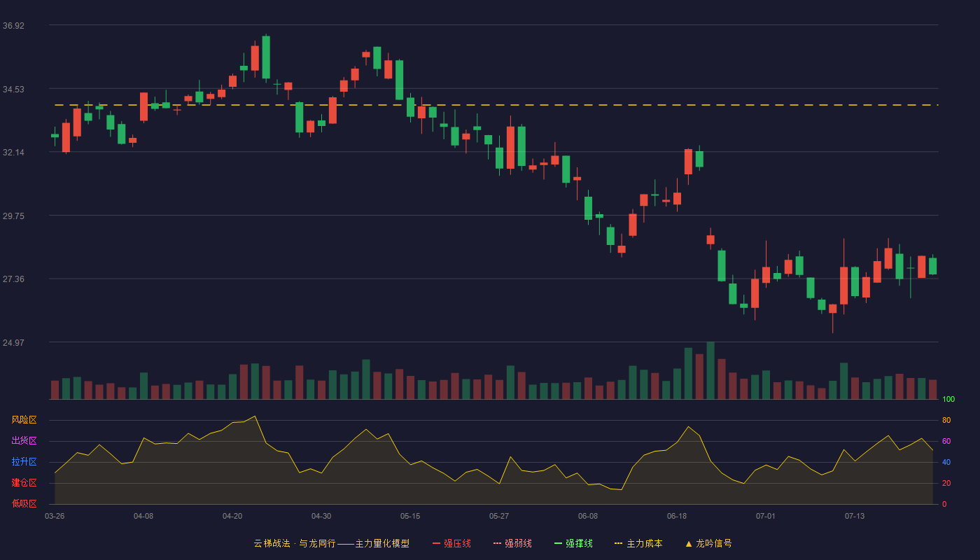
Task: Hide the 强压线 series via legend text
Action: point(457,543)
